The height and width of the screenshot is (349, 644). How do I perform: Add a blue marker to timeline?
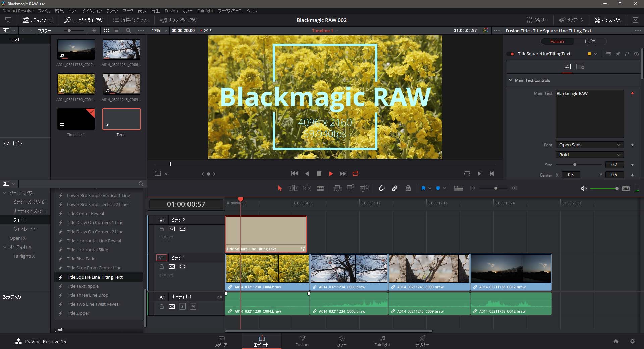point(438,188)
